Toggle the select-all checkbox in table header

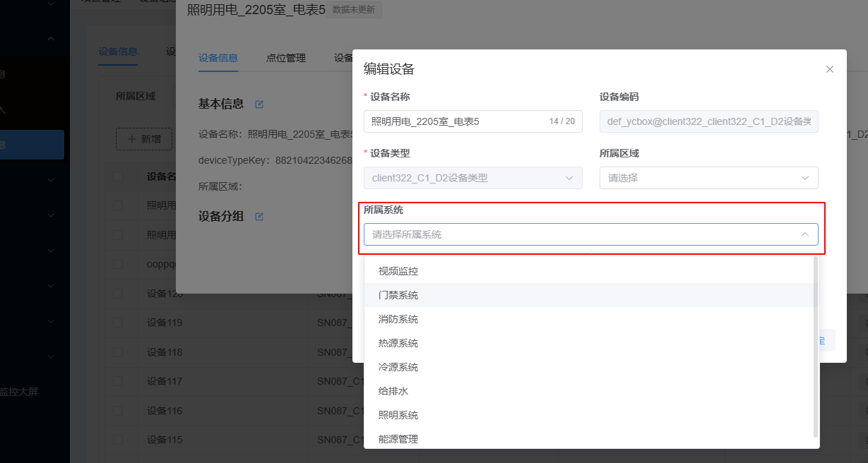(x=118, y=176)
